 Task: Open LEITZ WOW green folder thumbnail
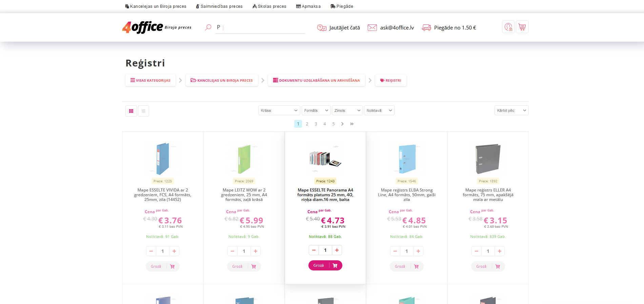click(244, 159)
